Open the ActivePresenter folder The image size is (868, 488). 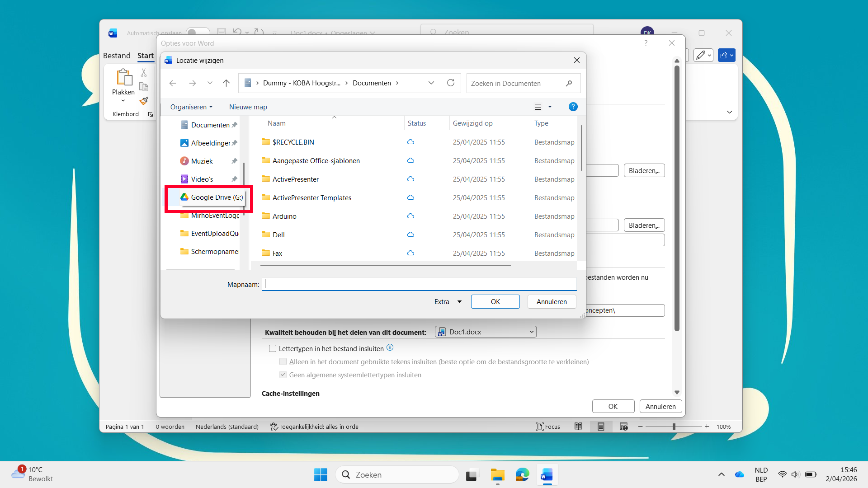point(295,179)
